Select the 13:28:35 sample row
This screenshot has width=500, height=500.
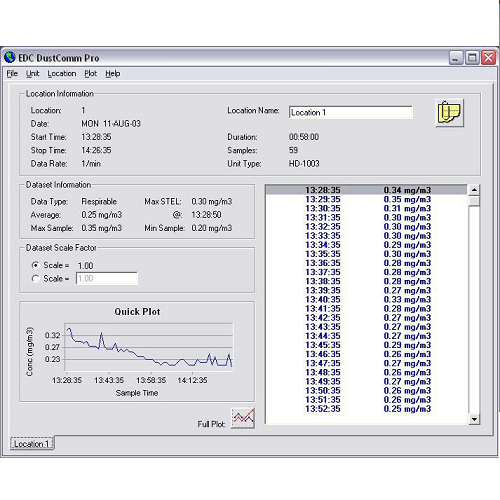pyautogui.click(x=367, y=190)
